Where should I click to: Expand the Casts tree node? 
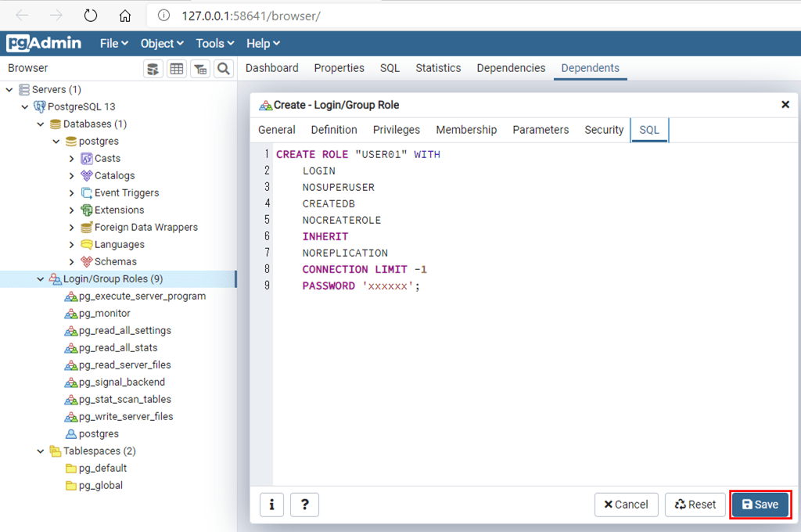72,159
